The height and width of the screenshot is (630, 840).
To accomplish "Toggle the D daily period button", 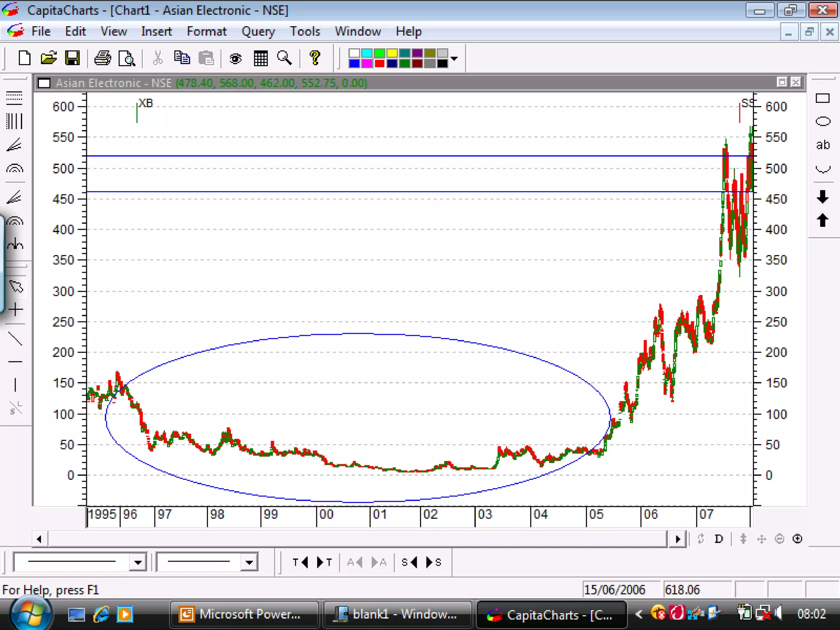I will click(719, 539).
